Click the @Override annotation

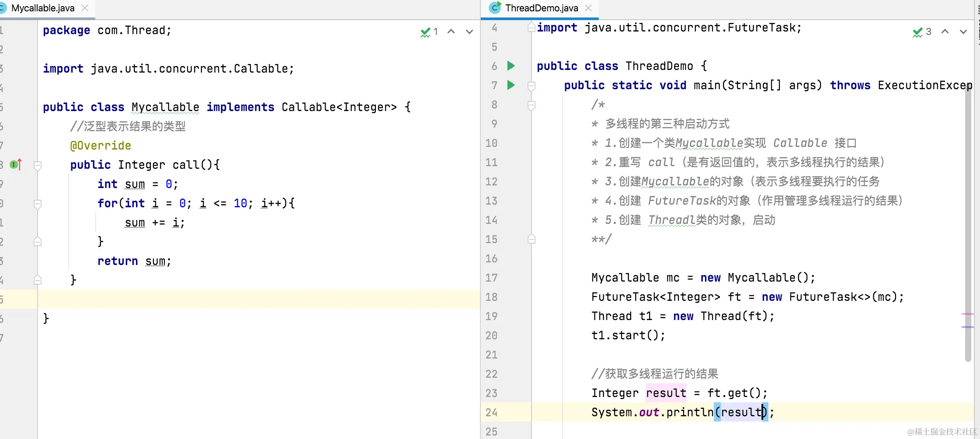[x=101, y=146]
